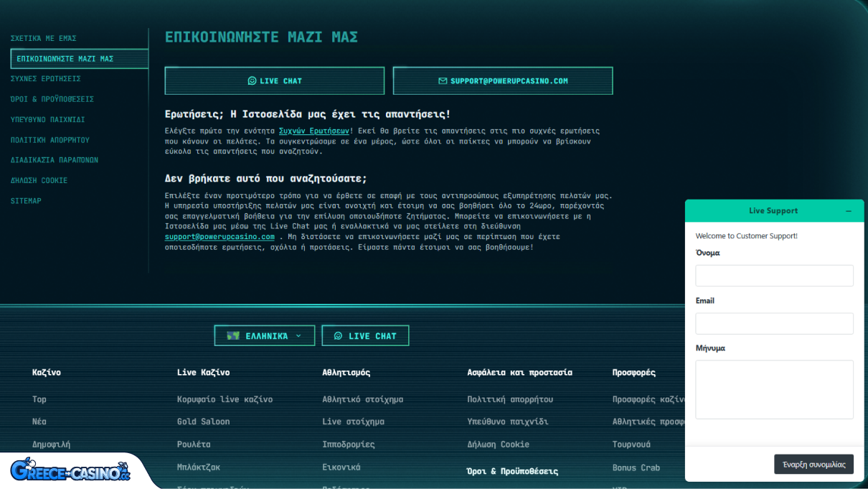The image size is (868, 489).
Task: Open footer link Υπεύθυνο παιχνίδι
Action: click(508, 422)
